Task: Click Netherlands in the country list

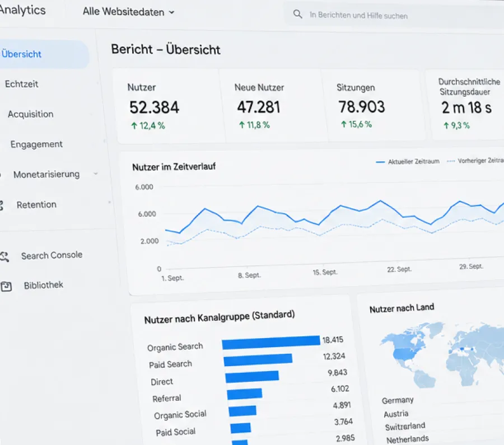Action: [x=408, y=439]
